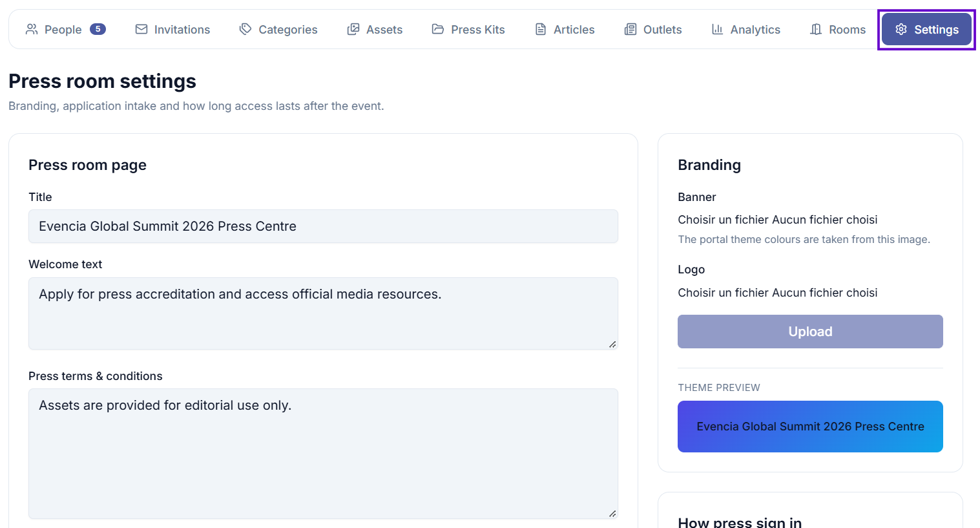
Task: Click the Settings gear icon
Action: tap(901, 29)
